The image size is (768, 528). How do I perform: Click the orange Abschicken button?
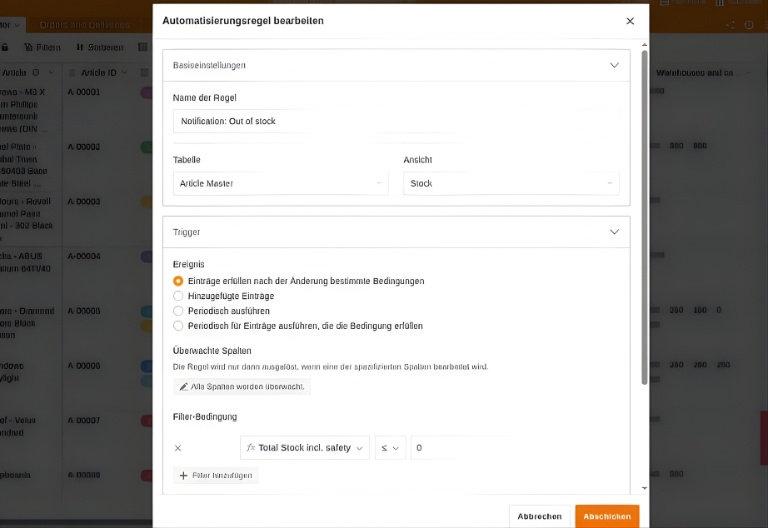607,516
